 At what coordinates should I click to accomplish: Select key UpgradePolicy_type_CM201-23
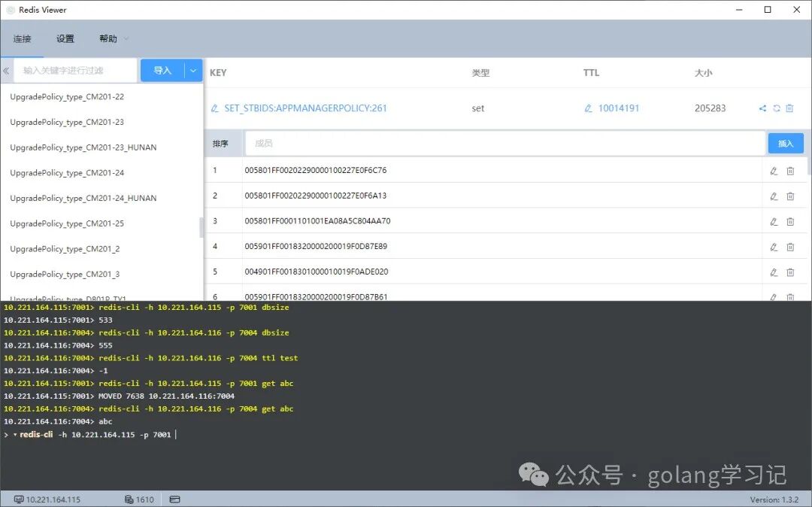(x=67, y=122)
